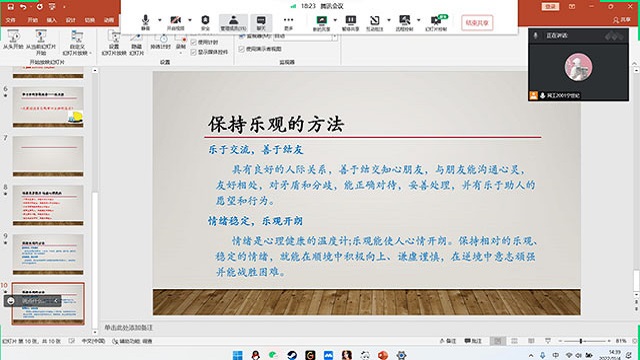Expand arrow beside annotation tool
This screenshot has width=640, height=360.
tap(389, 20)
